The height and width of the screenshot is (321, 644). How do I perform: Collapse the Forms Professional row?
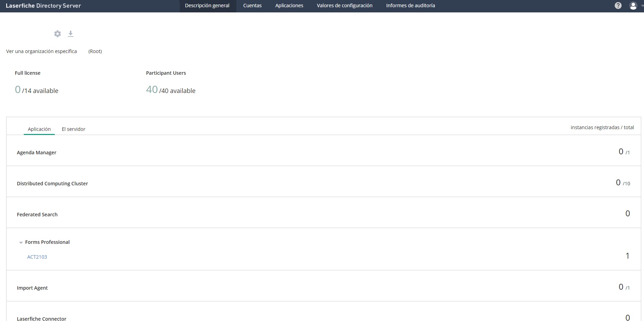pos(21,242)
